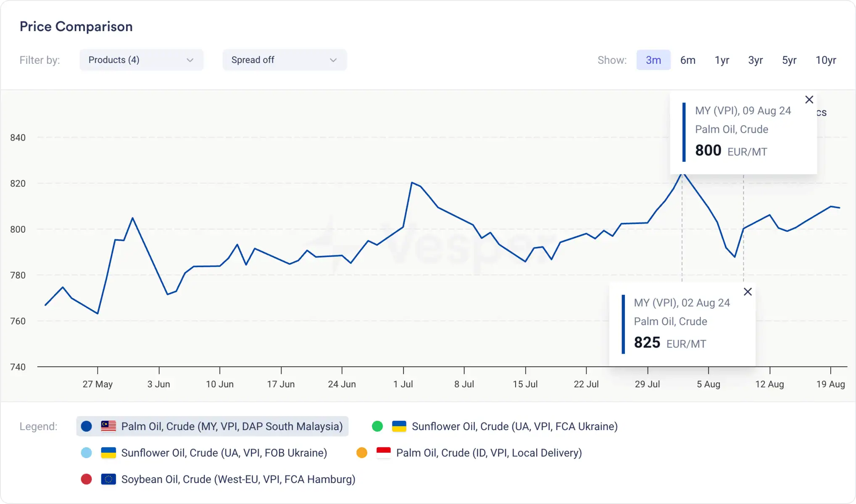The width and height of the screenshot is (856, 504).
Task: Show the 3yr time range
Action: [756, 60]
